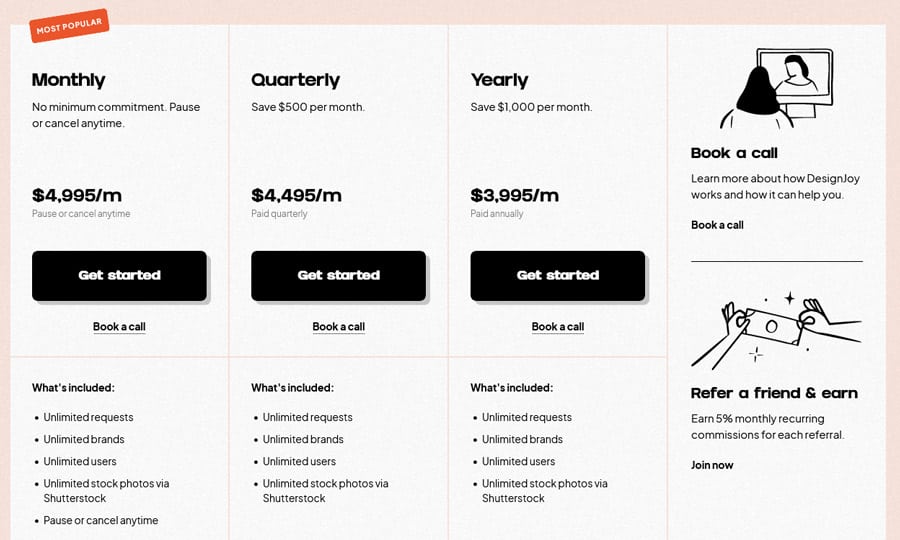Click the Most Popular orange badge
The image size is (900, 540).
point(69,25)
